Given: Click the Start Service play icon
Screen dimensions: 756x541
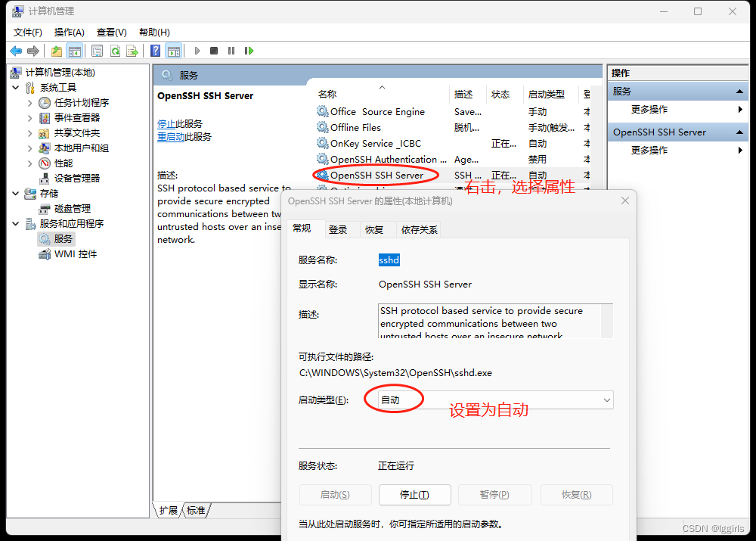Looking at the screenshot, I should (x=197, y=51).
